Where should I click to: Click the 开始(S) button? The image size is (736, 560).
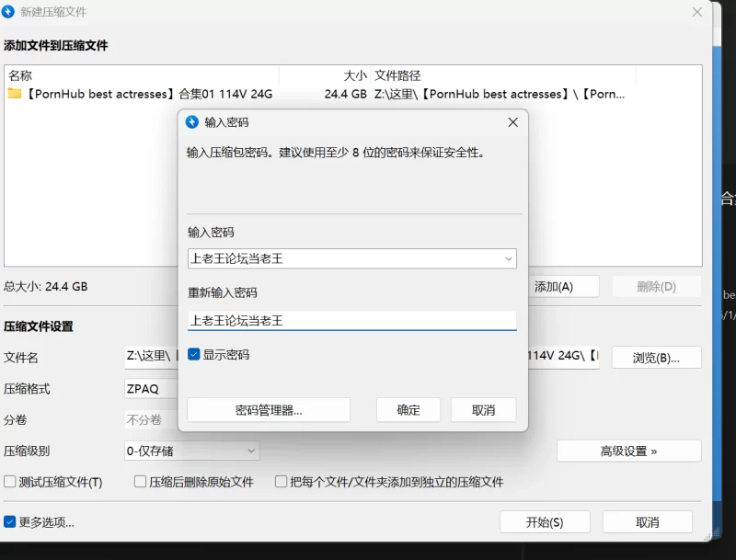coord(545,522)
